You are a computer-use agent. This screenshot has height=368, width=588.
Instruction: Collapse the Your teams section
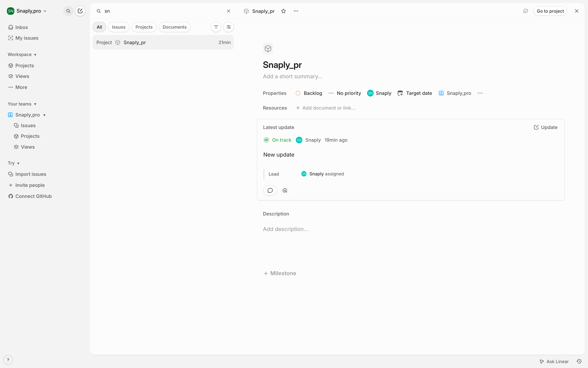tap(22, 104)
